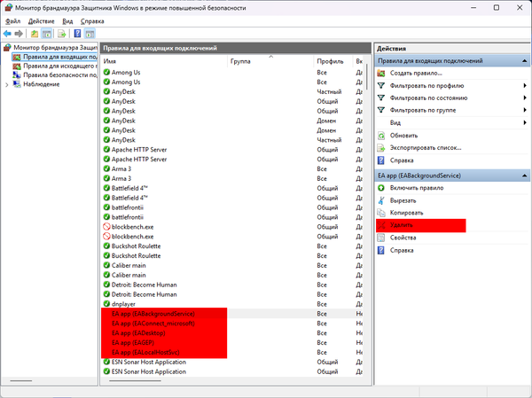Image resolution: width=532 pixels, height=398 pixels.
Task: Select the EA app (EABackgroundService) rule
Action: 232,314
